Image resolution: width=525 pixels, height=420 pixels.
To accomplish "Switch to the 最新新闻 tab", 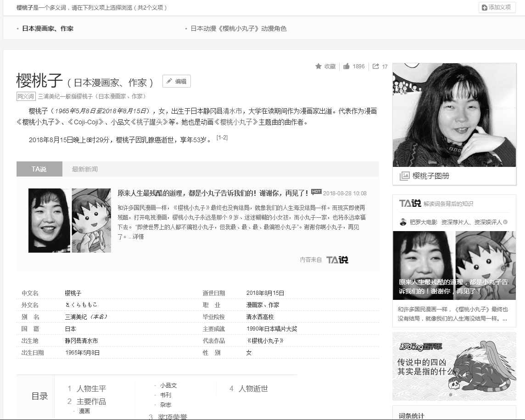I will point(85,169).
